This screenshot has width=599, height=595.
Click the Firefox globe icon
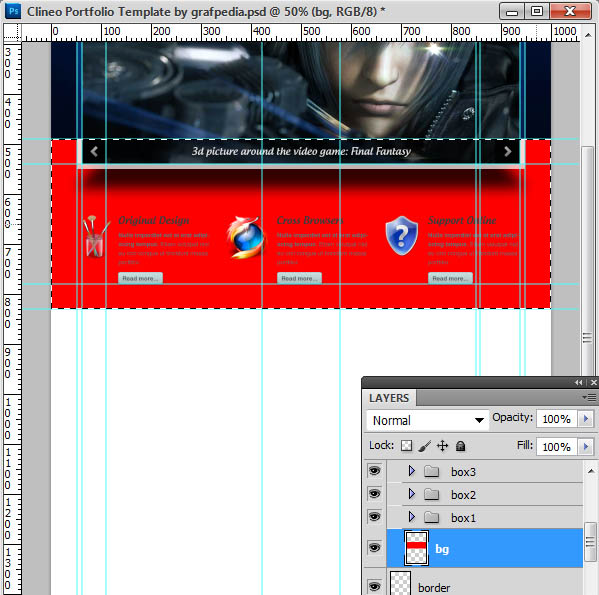click(246, 237)
